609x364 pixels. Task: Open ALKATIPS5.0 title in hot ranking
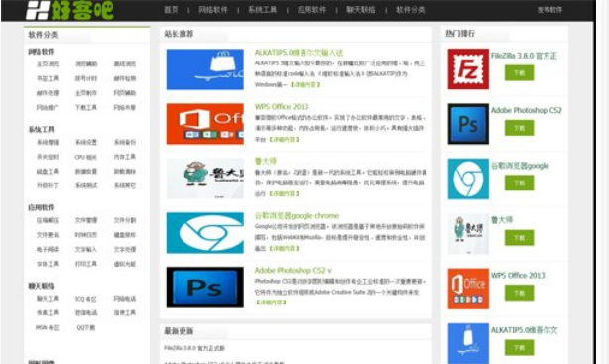[524, 330]
